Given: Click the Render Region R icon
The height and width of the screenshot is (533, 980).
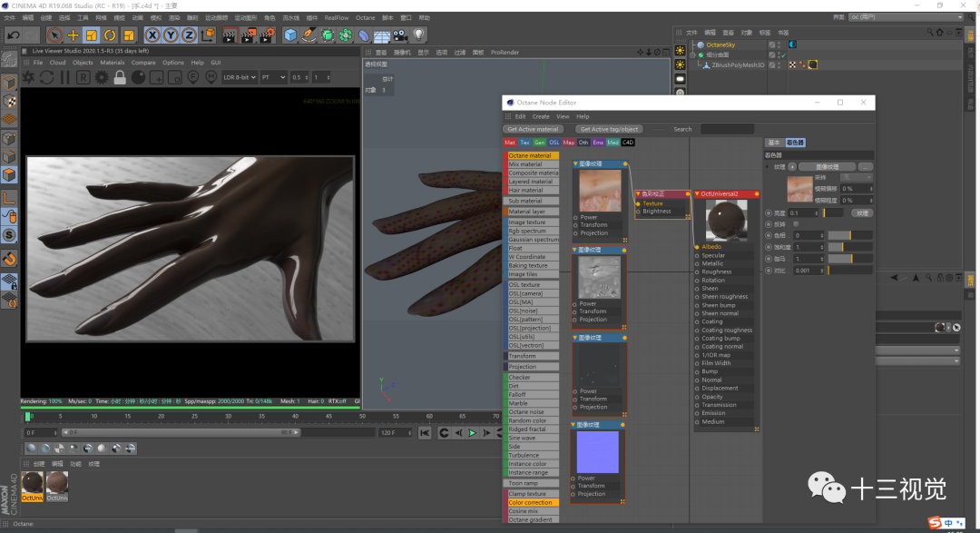Looking at the screenshot, I should pos(83,77).
